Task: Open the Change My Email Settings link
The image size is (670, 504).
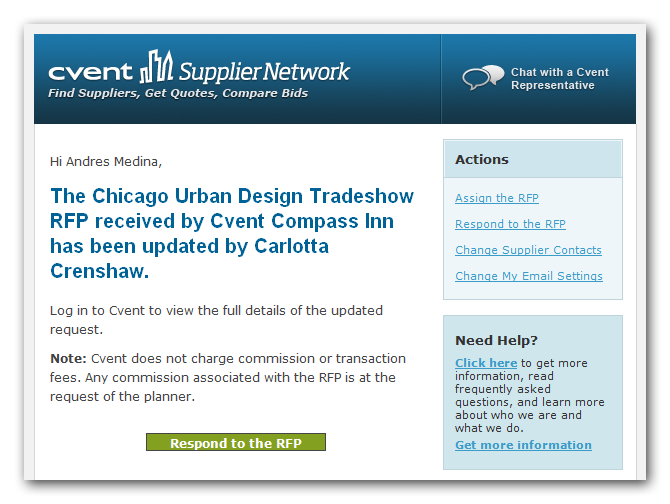Action: 529,276
